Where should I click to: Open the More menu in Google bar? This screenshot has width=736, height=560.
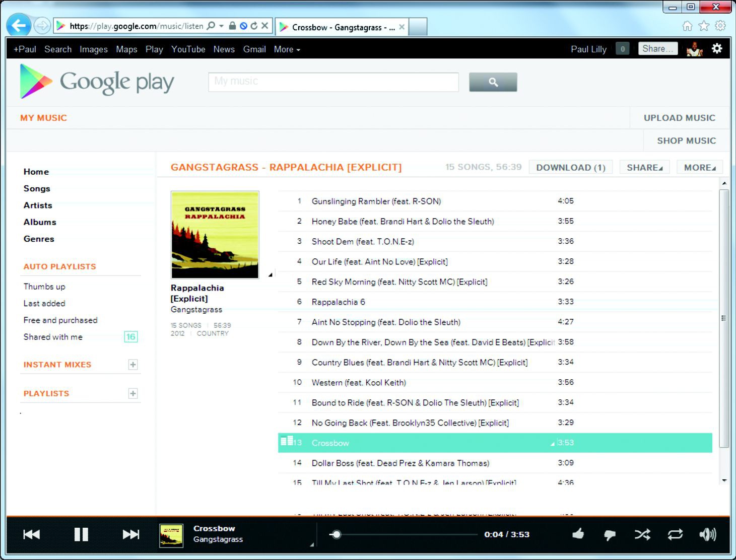(287, 49)
